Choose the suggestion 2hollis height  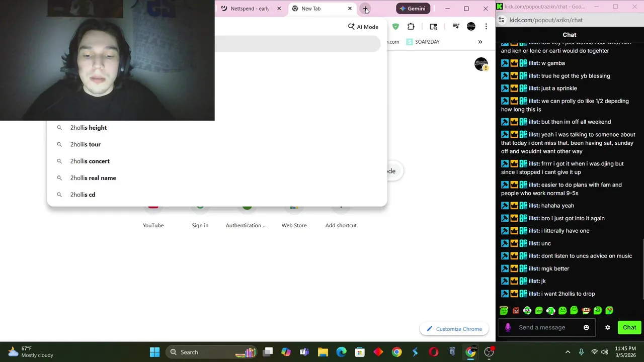[x=217, y=128]
